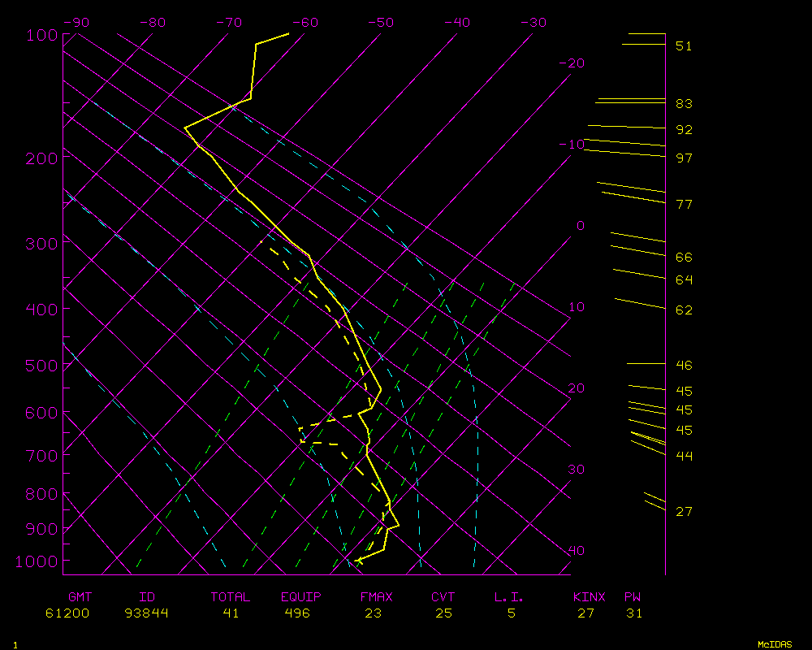Click the FMAX header label

point(376,597)
